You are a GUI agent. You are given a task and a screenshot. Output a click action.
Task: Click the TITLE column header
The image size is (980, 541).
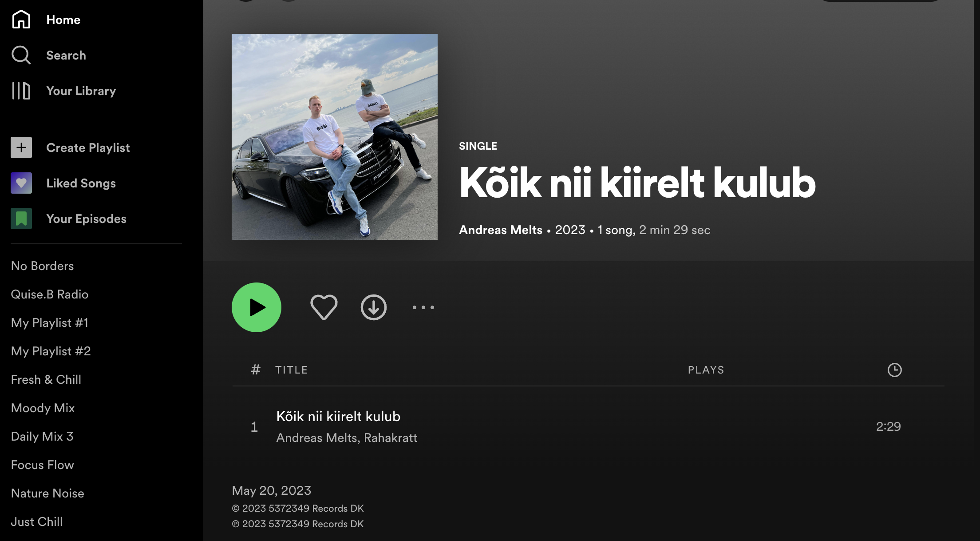(291, 370)
